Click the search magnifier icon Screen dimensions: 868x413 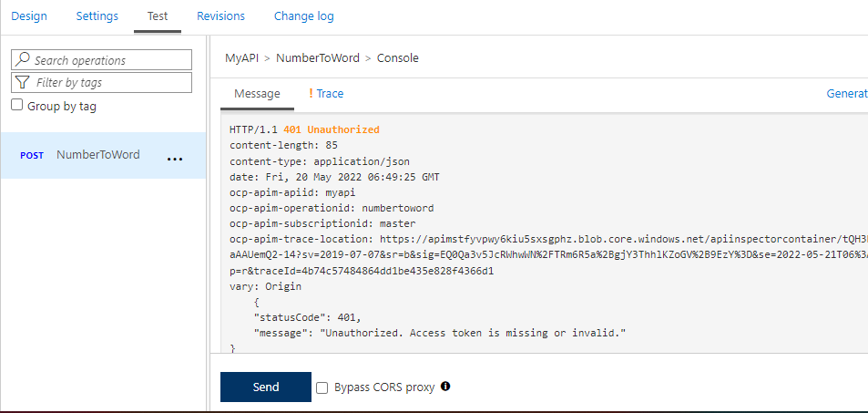coord(23,60)
